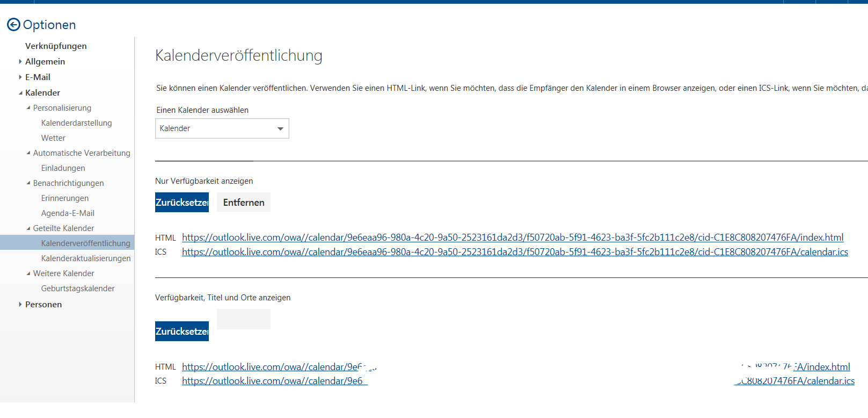Go to Einladungen settings
868x418 pixels.
tap(63, 168)
